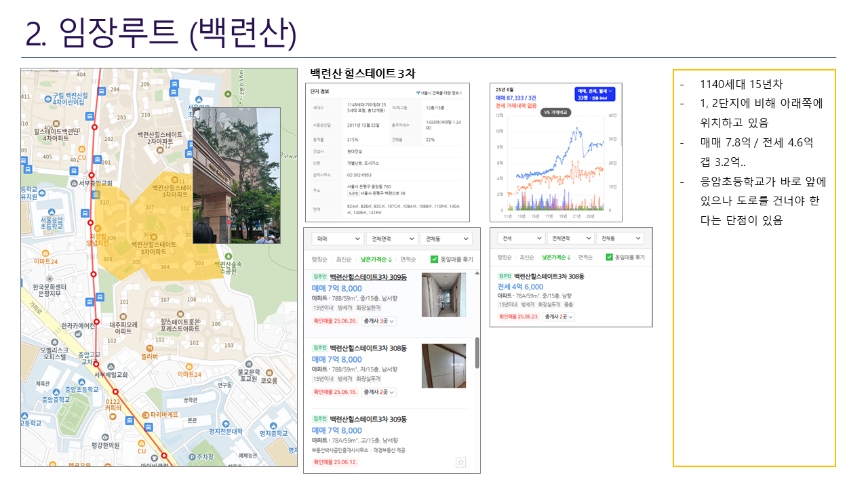Open the room photo on 매매 308동 listing
The width and height of the screenshot is (868, 488).
click(443, 366)
